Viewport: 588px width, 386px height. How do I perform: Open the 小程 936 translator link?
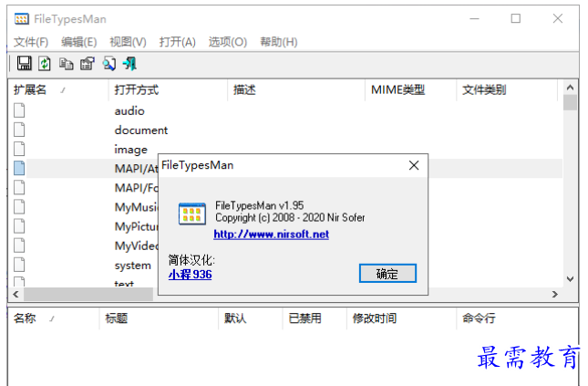pos(190,275)
